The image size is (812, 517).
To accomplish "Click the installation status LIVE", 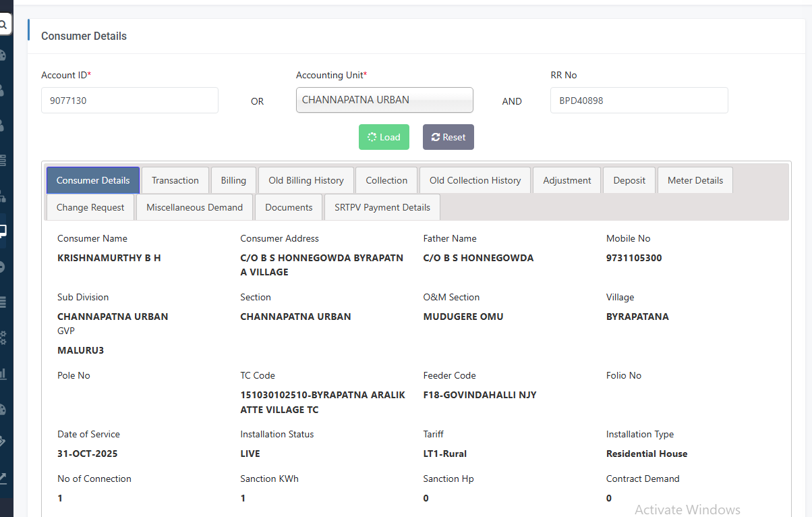I will tap(250, 454).
